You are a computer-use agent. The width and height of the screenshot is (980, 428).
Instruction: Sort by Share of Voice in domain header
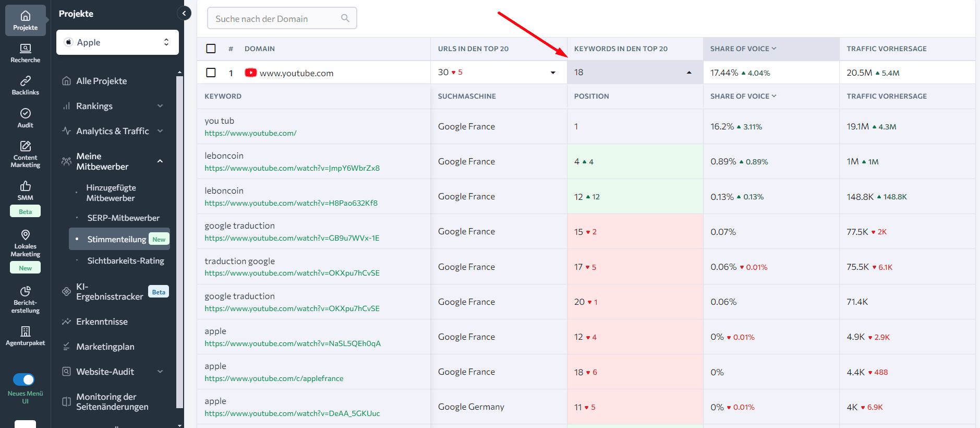click(743, 49)
